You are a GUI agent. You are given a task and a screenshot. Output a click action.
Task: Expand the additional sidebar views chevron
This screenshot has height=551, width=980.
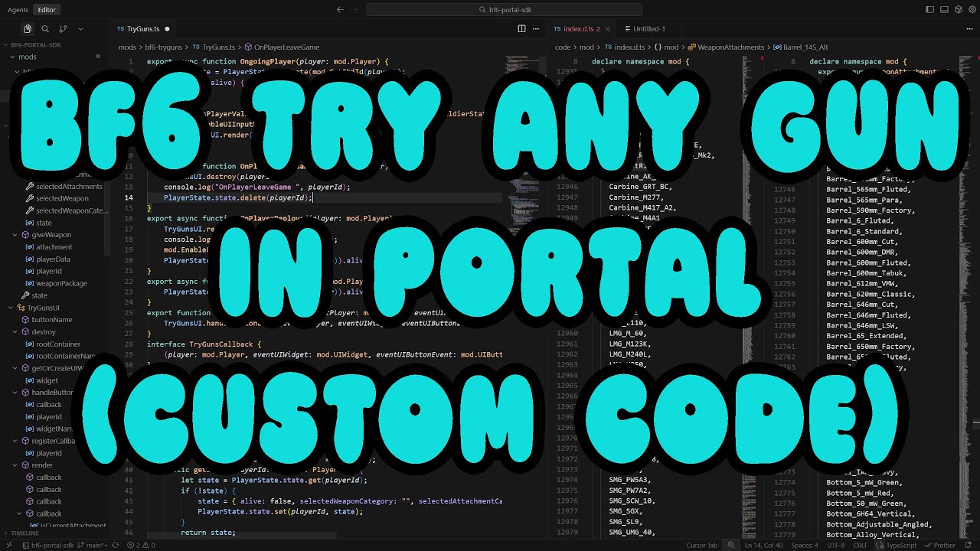pos(80,29)
